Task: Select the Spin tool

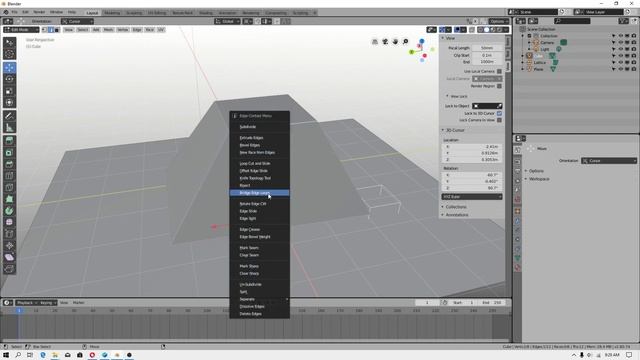Action: [x=9, y=211]
